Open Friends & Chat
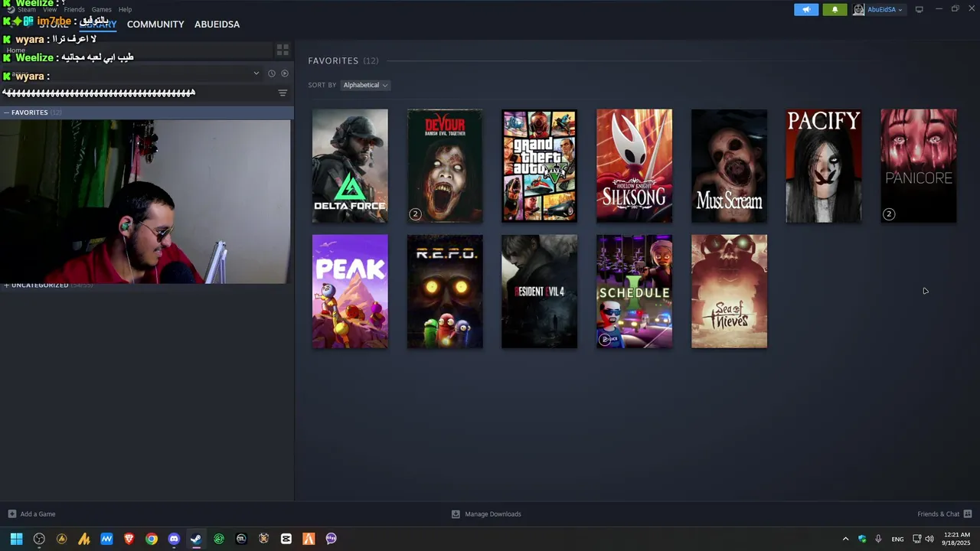The height and width of the screenshot is (551, 980). point(945,514)
